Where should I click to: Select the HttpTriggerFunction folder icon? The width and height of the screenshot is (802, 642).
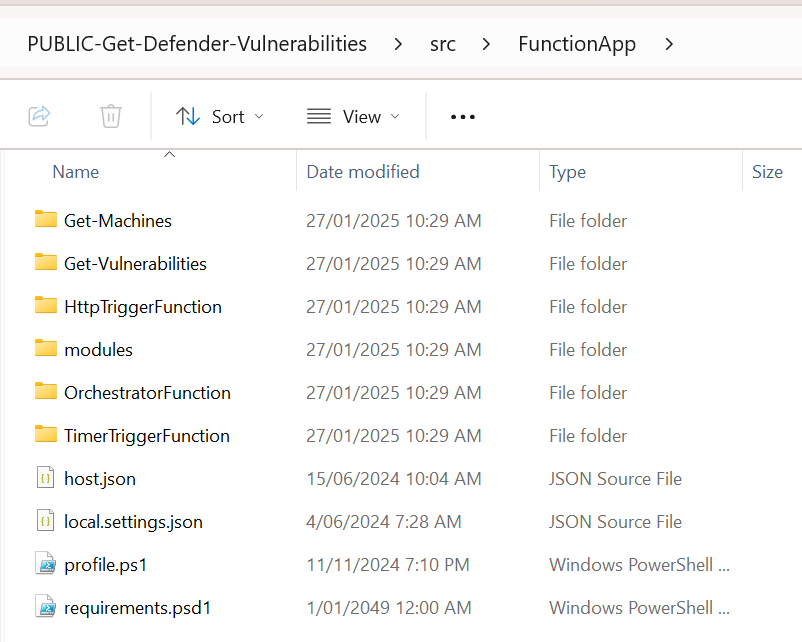(46, 305)
